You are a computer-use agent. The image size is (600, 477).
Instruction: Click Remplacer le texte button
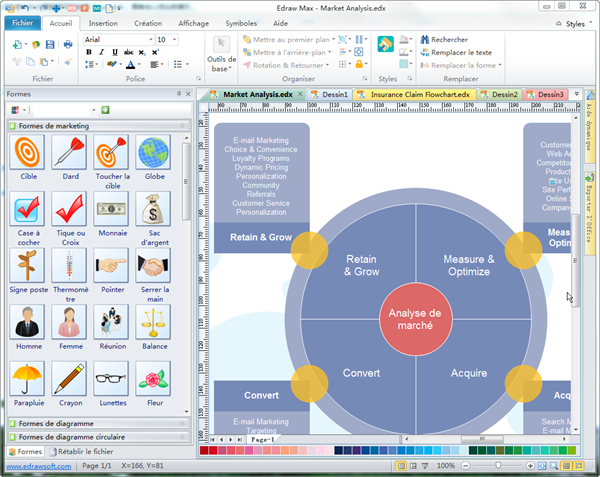tap(461, 52)
